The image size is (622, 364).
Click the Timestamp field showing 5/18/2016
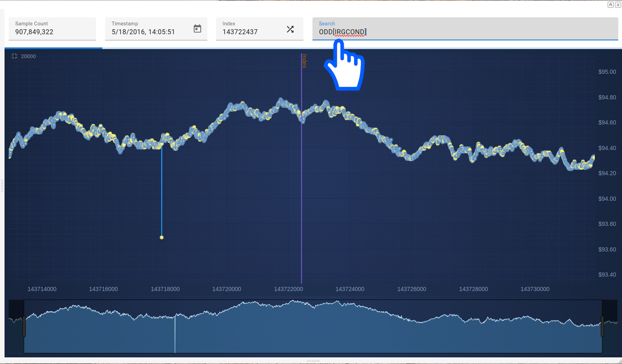point(143,32)
